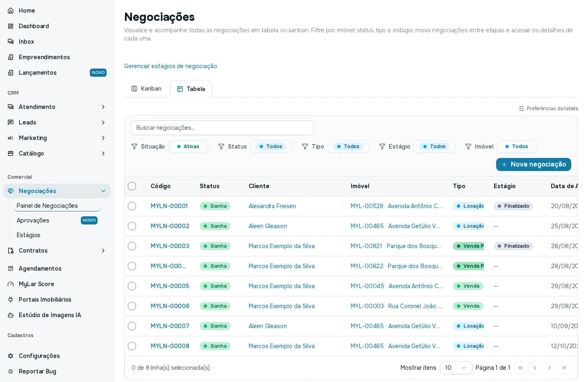Expand the Leads submenu chevron
Screen dimensions: 588x382
point(103,122)
